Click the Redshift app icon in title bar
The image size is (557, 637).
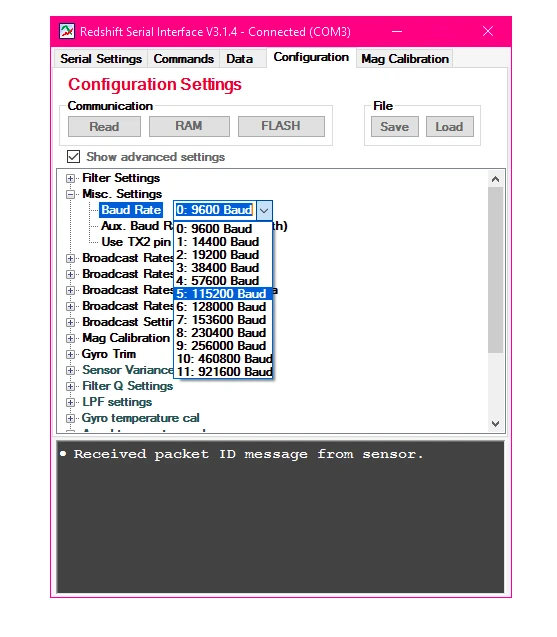pyautogui.click(x=67, y=31)
